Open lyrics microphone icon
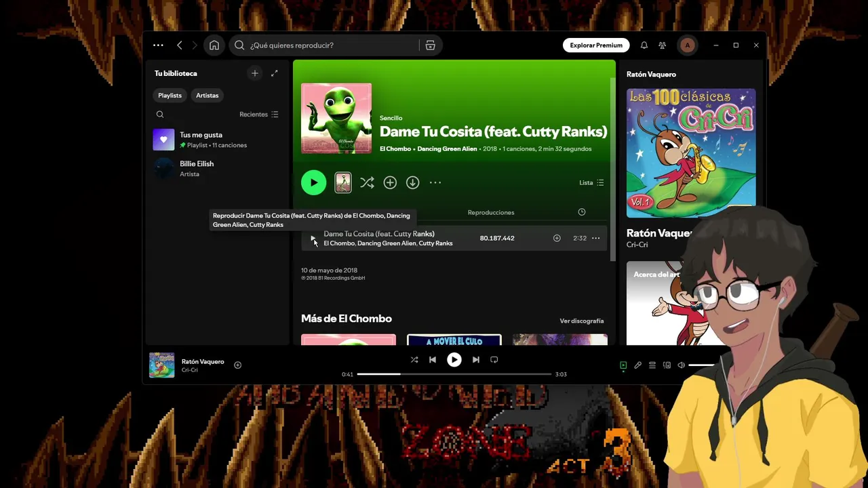 click(x=638, y=365)
